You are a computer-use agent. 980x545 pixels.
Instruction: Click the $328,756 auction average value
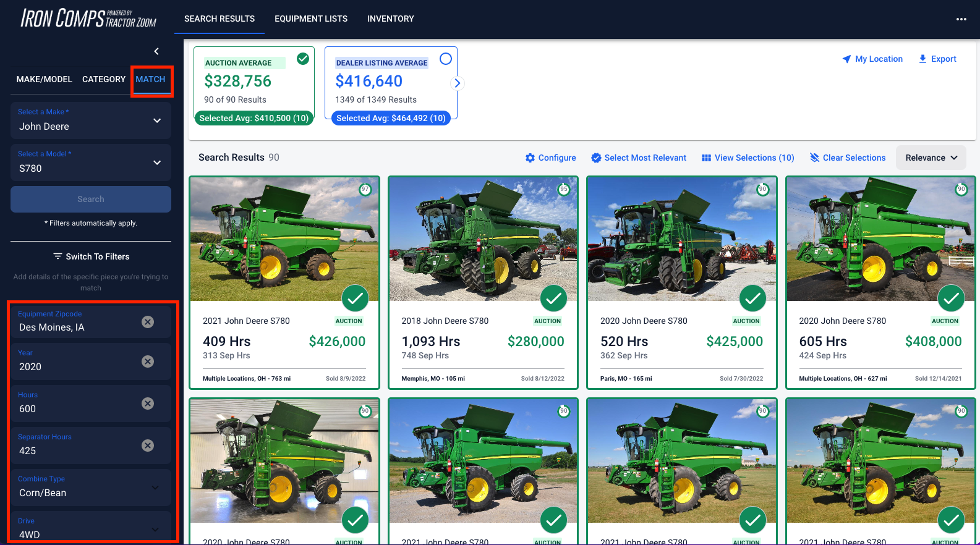click(238, 81)
